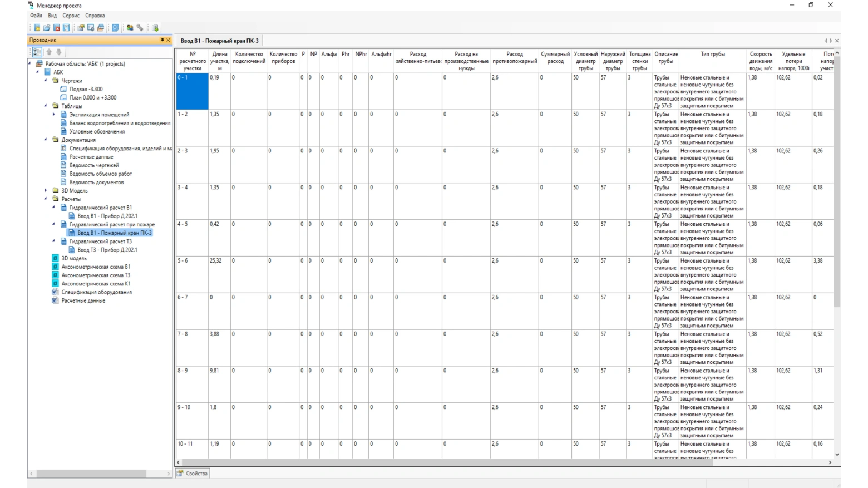Click the server icon with green arrow
The width and height of the screenshot is (868, 488).
pos(155,28)
